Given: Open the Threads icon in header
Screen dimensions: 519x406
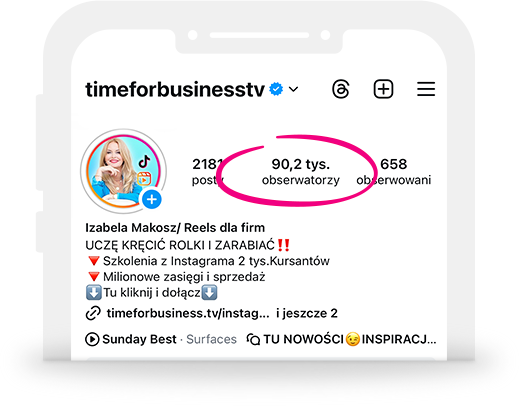Looking at the screenshot, I should tap(341, 89).
